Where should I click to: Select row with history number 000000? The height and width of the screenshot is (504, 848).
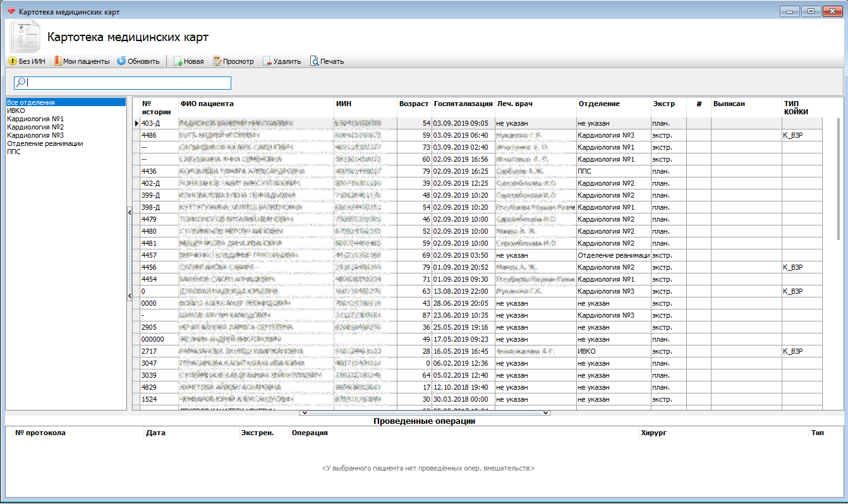(x=477, y=339)
